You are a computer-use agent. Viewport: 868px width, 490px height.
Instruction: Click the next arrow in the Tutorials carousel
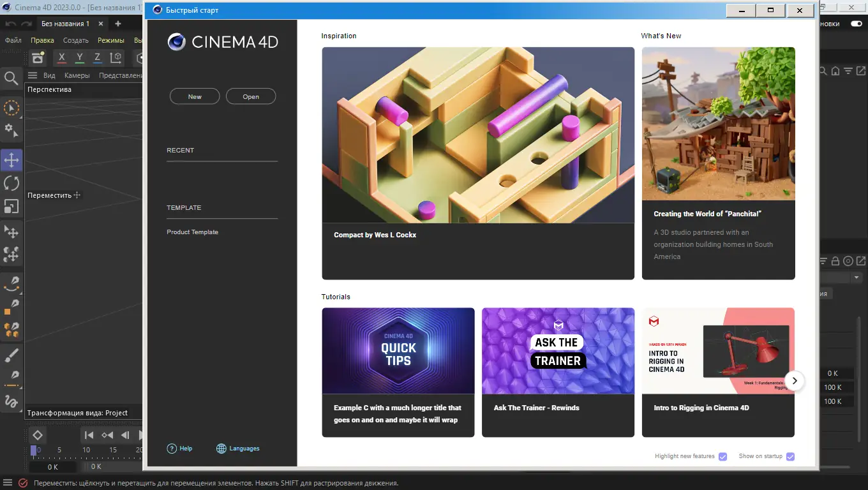[x=795, y=380]
